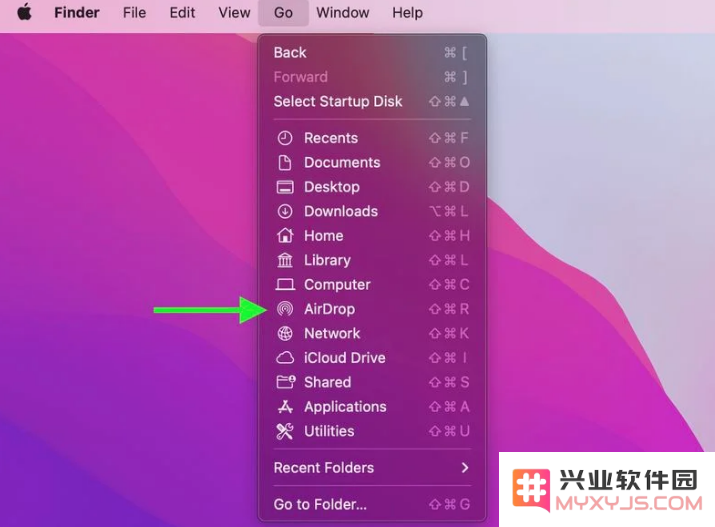Click the Home house icon

click(285, 235)
